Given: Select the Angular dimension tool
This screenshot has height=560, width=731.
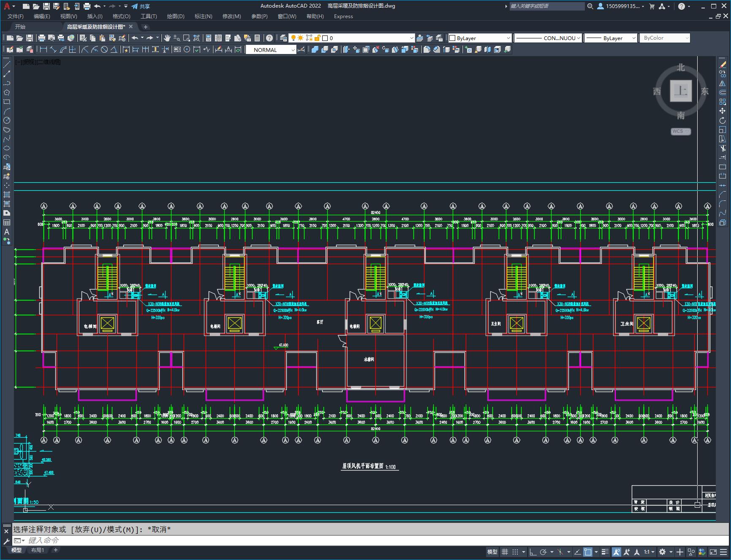Looking at the screenshot, I should [x=114, y=49].
